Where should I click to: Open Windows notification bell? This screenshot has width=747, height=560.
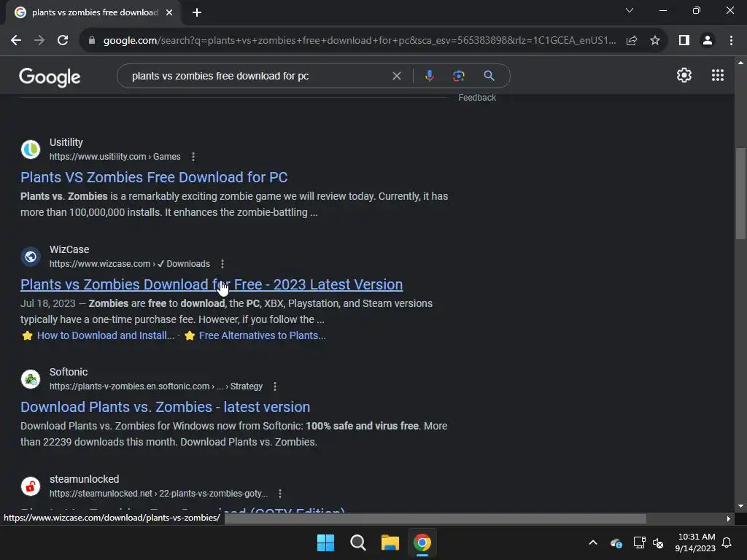727,542
